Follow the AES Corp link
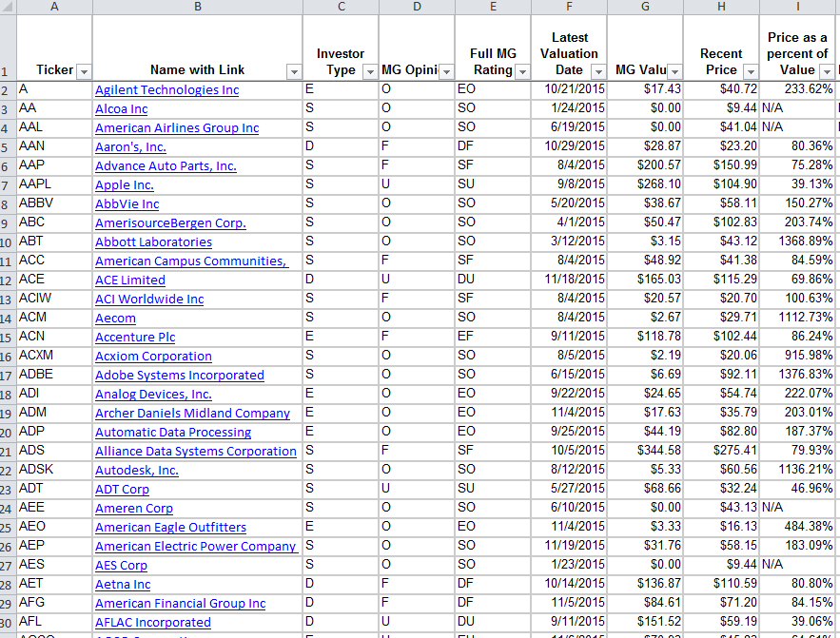The width and height of the screenshot is (840, 638). (121, 565)
